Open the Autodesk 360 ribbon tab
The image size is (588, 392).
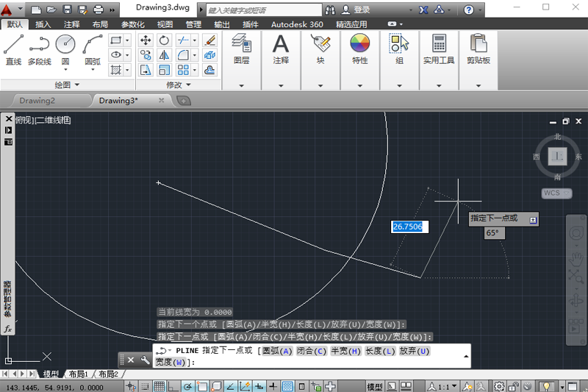(x=297, y=24)
